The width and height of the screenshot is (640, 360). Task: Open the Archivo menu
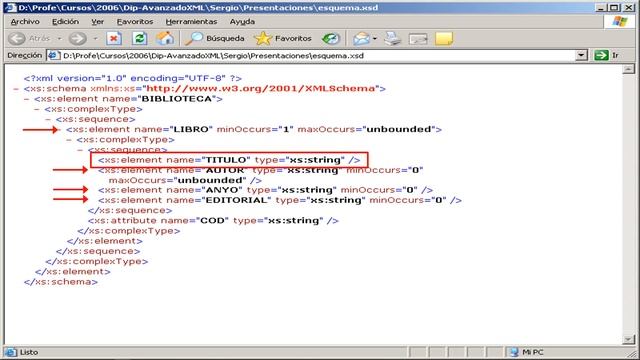(25, 22)
